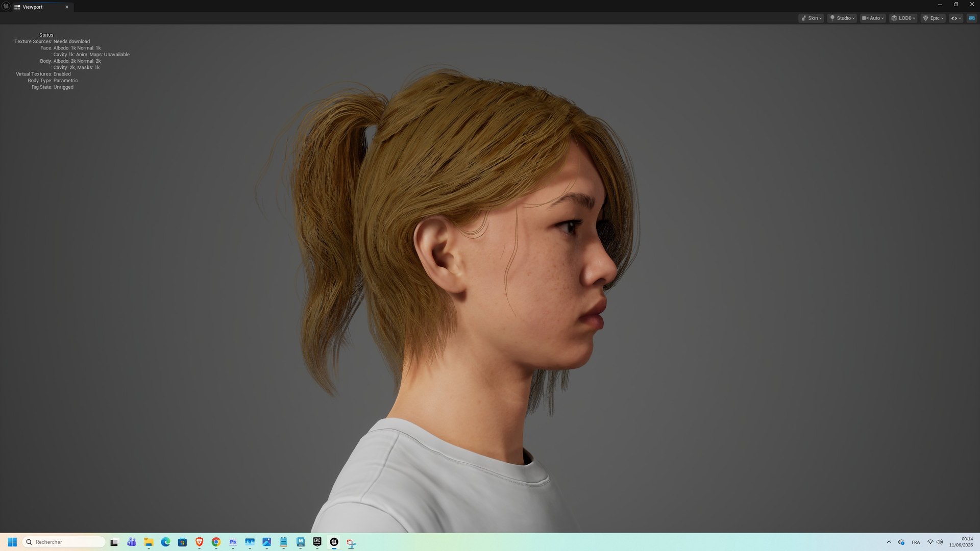Viewport: 980px width, 551px height.
Task: Launch Brave browser from the taskbar
Action: coord(199,542)
